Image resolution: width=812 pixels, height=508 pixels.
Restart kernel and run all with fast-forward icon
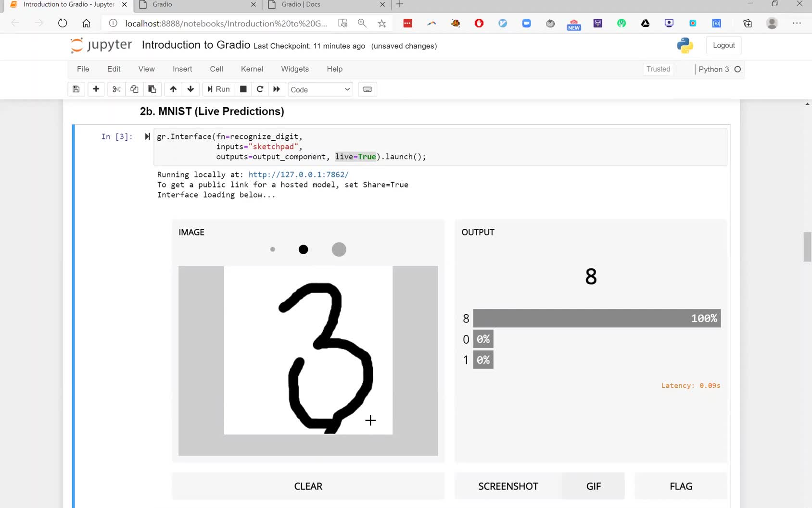pos(277,89)
